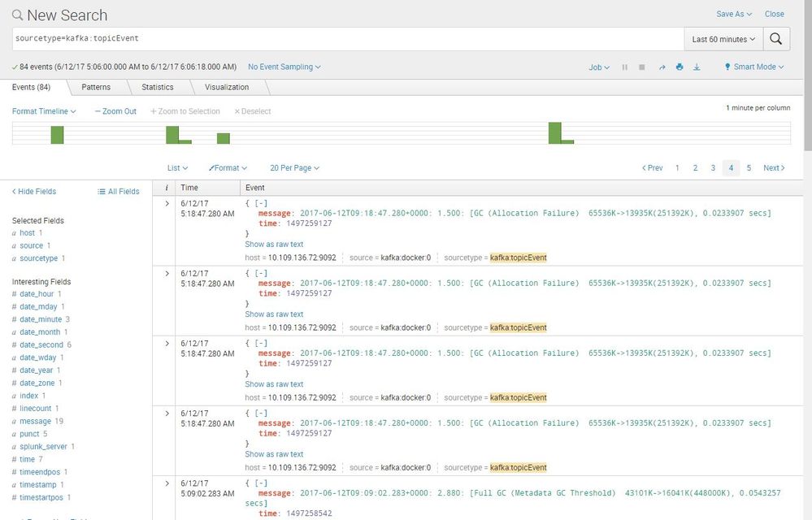The height and width of the screenshot is (520, 812).
Task: Expand the first event row arrow
Action: click(167, 204)
